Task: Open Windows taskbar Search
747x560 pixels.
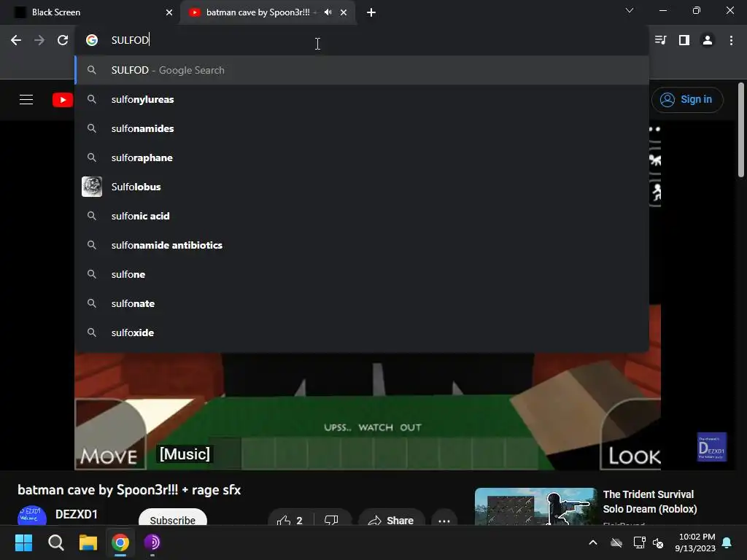Action: tap(55, 542)
